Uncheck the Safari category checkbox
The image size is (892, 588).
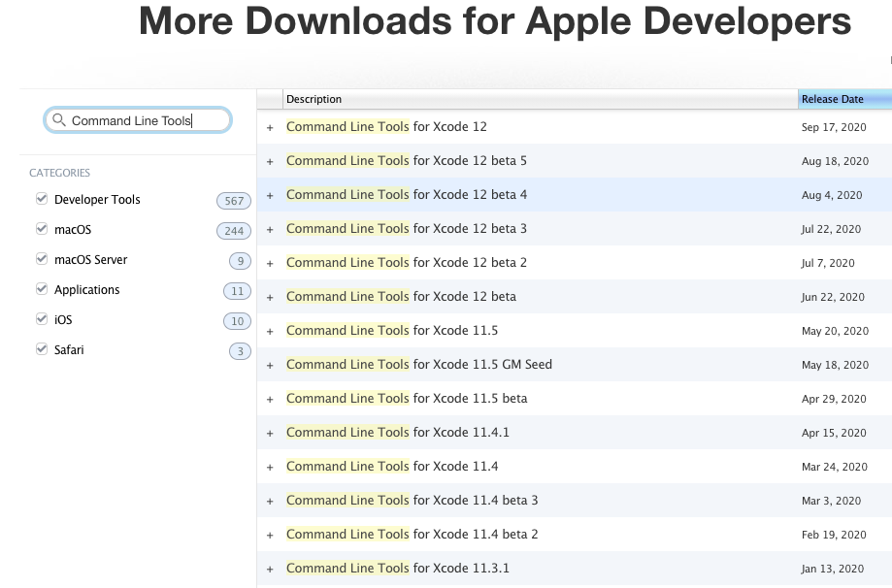tap(42, 349)
